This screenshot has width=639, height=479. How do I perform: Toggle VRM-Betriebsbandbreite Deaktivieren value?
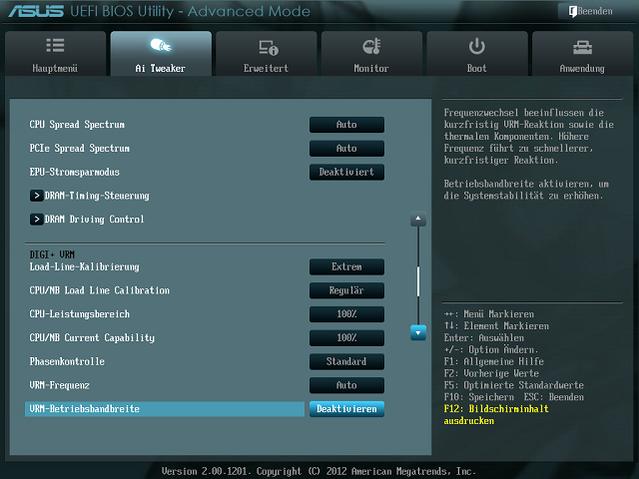coord(347,408)
